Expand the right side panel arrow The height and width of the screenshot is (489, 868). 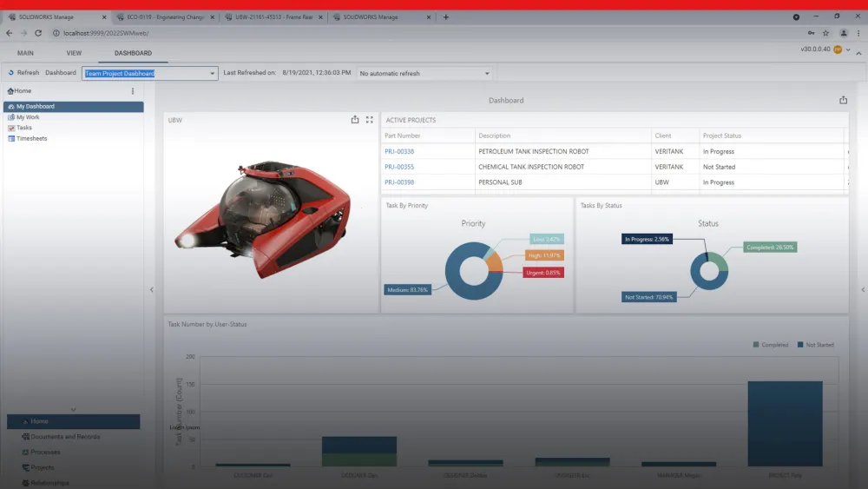863,289
